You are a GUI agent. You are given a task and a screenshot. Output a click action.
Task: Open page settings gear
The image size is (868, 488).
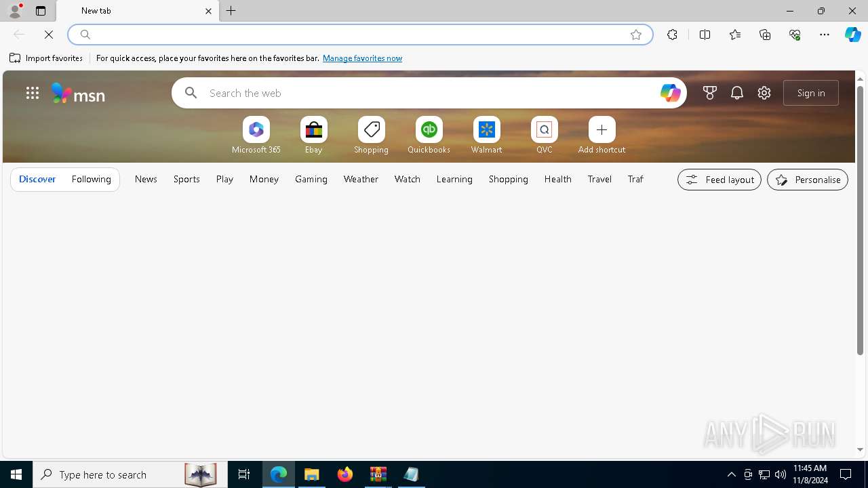(x=764, y=93)
